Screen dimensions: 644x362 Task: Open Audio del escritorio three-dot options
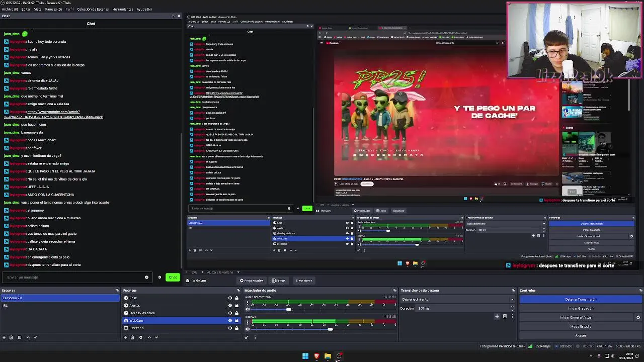click(x=247, y=303)
